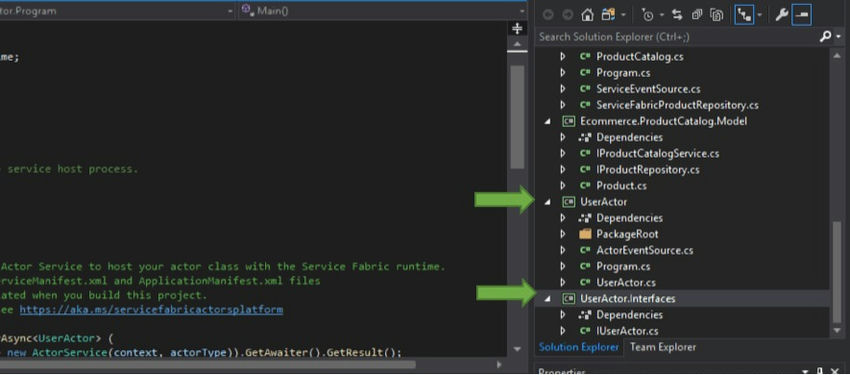Toggle the Show All Files icon
This screenshot has height=375, width=850.
pyautogui.click(x=717, y=15)
